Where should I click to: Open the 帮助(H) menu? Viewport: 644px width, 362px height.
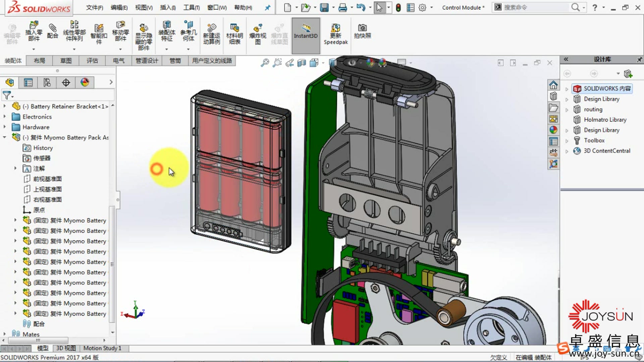pyautogui.click(x=243, y=7)
